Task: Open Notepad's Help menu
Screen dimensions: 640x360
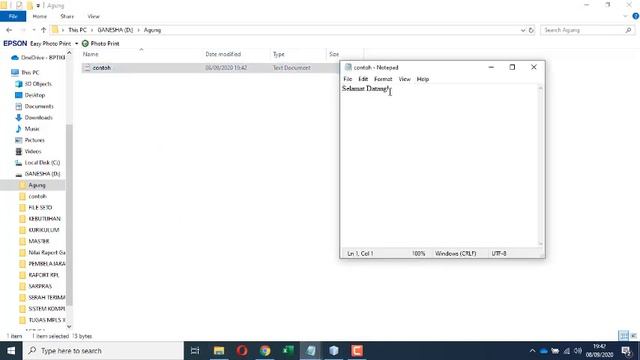Action: click(422, 79)
